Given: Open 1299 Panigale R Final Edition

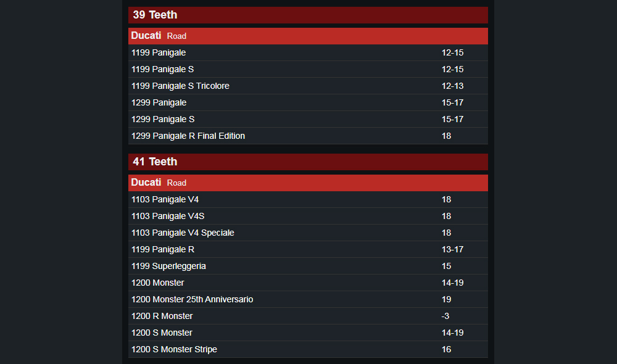Looking at the screenshot, I should point(308,136).
